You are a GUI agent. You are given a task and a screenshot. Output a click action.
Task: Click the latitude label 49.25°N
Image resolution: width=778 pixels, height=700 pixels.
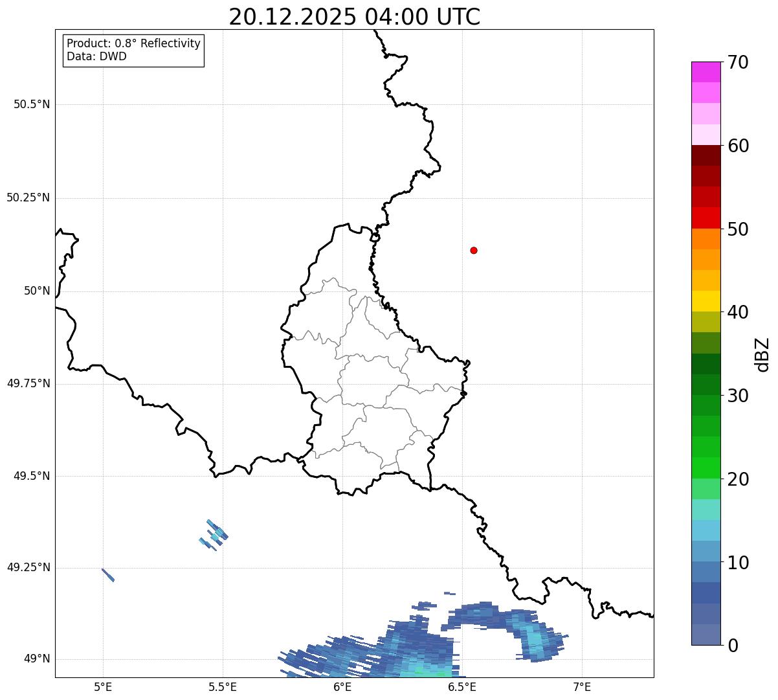tap(28, 567)
